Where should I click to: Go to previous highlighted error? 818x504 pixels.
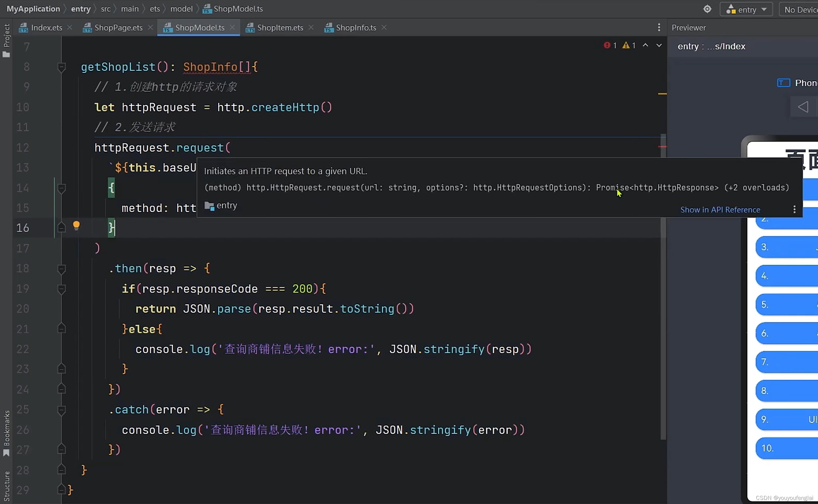(645, 45)
